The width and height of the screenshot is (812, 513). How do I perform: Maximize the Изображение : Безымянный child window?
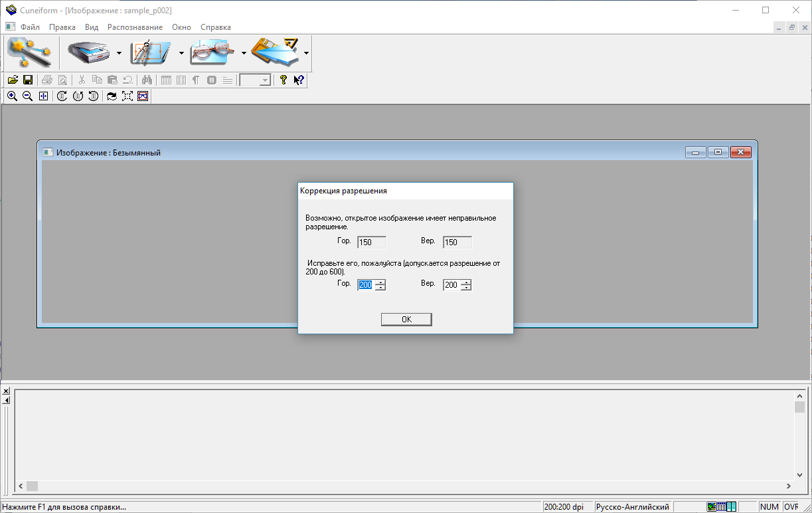tap(718, 152)
